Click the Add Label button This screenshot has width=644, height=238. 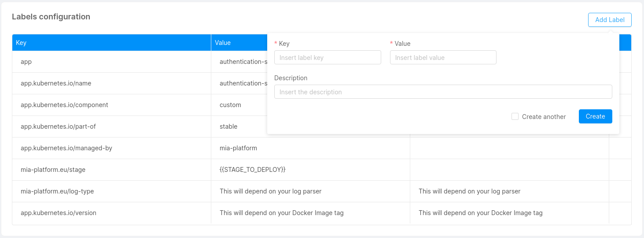point(609,20)
